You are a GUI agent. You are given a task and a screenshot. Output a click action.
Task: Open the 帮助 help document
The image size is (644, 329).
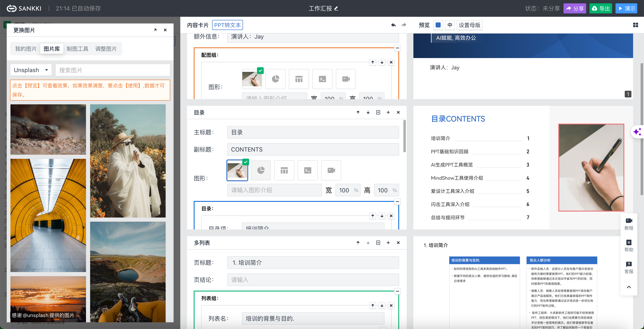click(x=629, y=246)
